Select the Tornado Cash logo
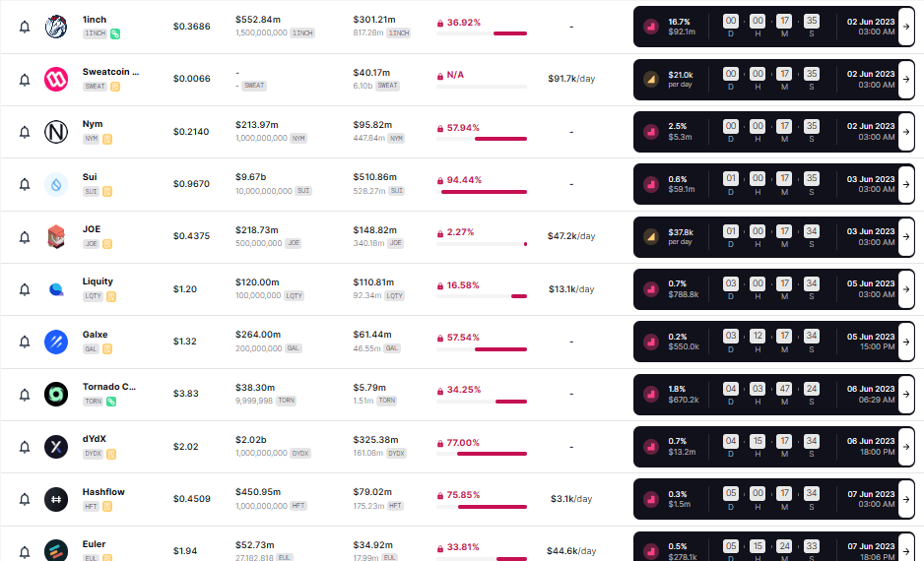 point(56,395)
